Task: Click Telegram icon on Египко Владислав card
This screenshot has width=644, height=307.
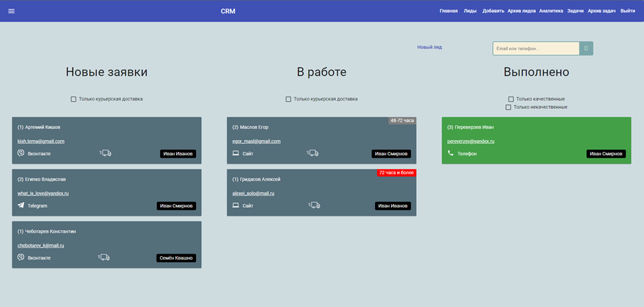Action: (21, 205)
